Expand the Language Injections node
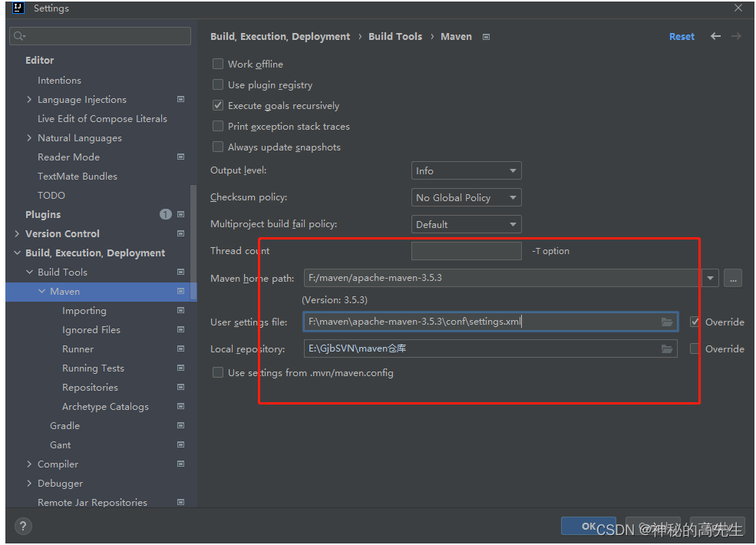The height and width of the screenshot is (545, 756). click(29, 99)
